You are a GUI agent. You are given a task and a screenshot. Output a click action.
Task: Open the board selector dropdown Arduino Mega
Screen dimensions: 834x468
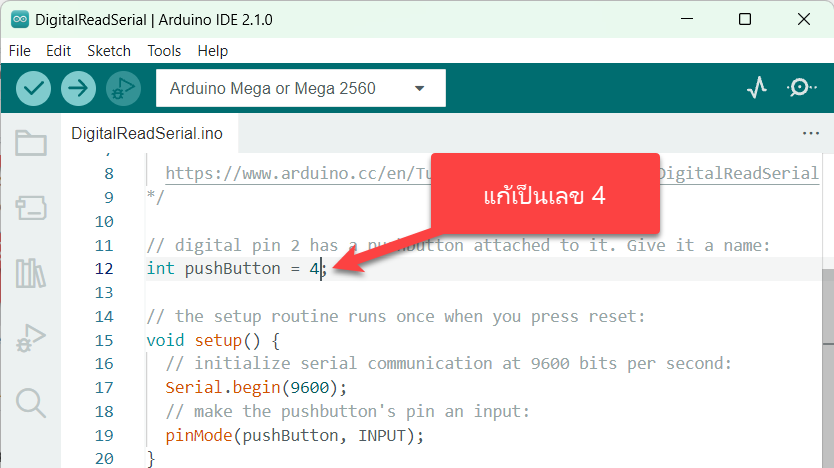(301, 88)
